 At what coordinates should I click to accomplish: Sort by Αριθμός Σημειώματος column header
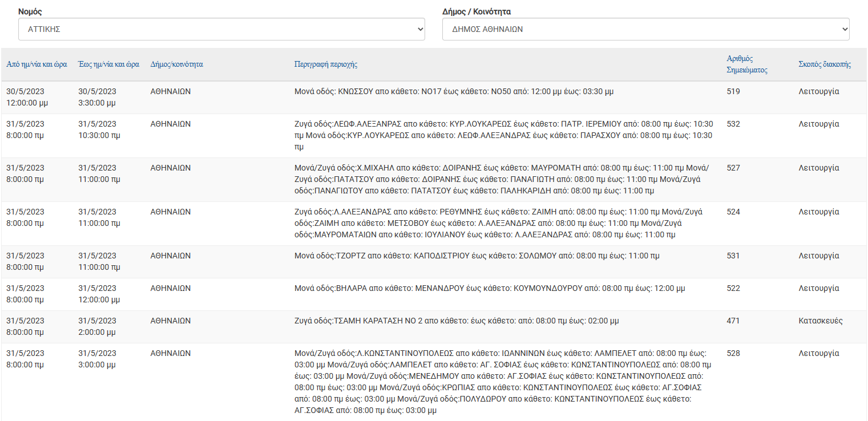point(746,64)
